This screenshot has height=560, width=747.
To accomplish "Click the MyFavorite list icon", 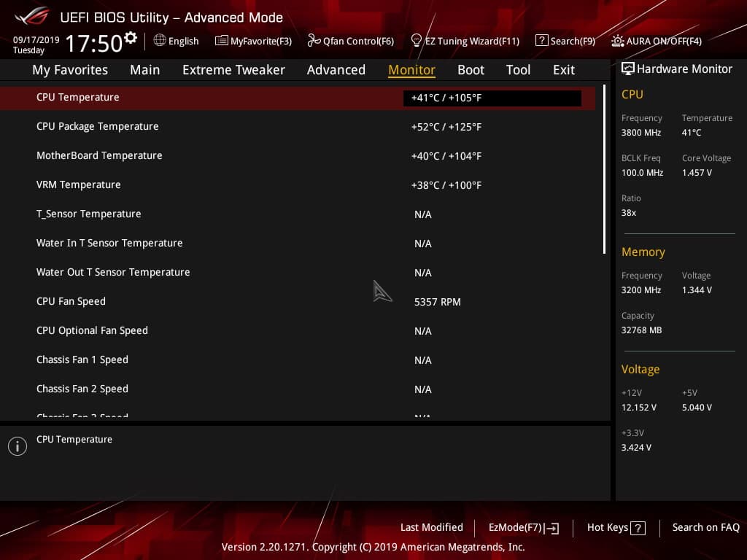I will [x=222, y=41].
